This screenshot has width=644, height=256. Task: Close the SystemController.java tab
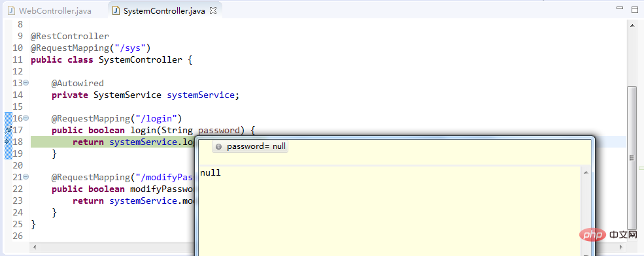click(x=213, y=10)
